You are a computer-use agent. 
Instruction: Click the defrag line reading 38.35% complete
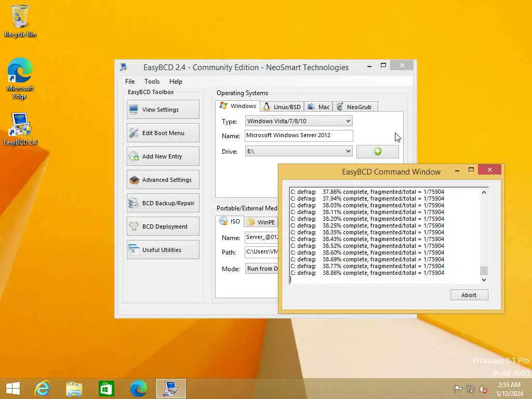coord(367,232)
